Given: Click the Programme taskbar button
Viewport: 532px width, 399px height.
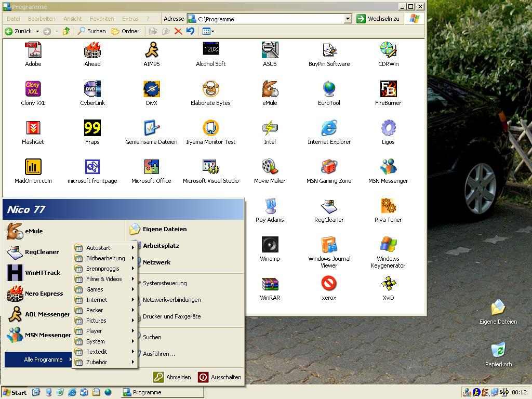Looking at the screenshot, I should (163, 393).
